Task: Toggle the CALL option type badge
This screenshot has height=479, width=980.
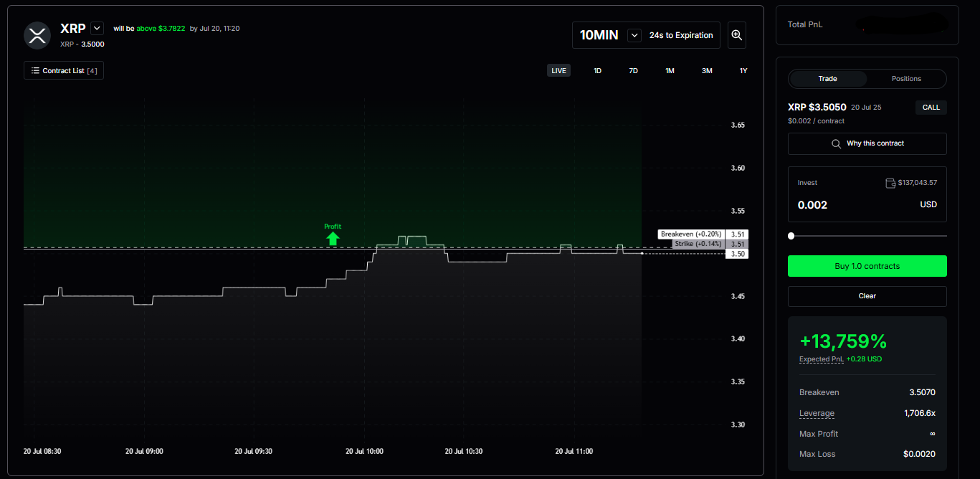Action: (931, 108)
